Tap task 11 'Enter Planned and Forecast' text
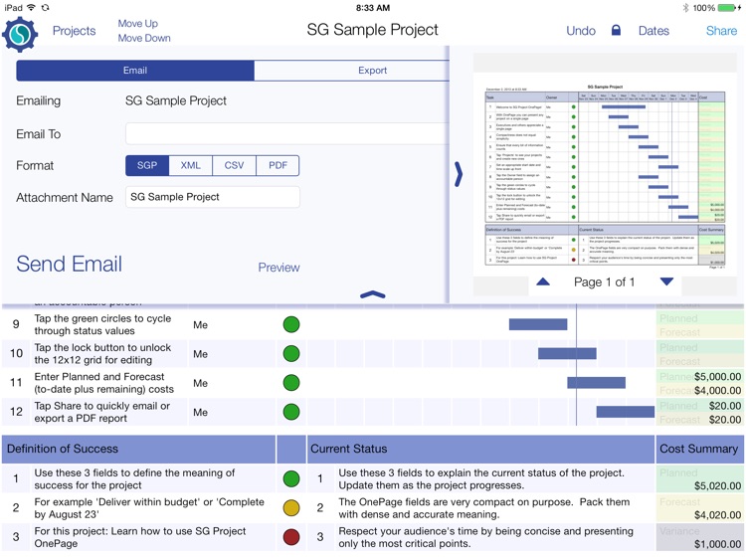The height and width of the screenshot is (560, 746). point(103,383)
